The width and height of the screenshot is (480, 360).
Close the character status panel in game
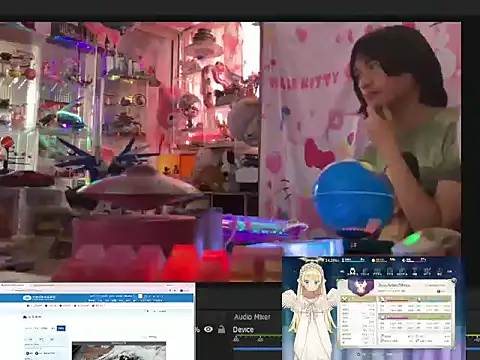pos(453,281)
